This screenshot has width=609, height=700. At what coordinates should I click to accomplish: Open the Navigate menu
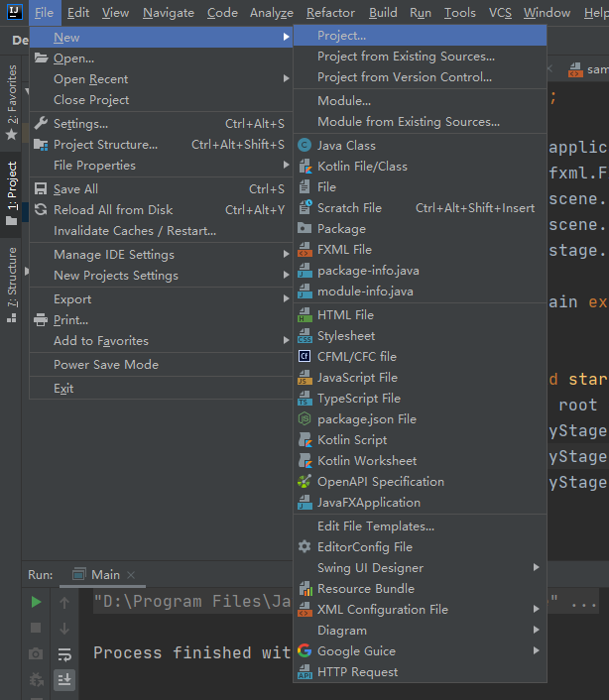click(x=169, y=13)
